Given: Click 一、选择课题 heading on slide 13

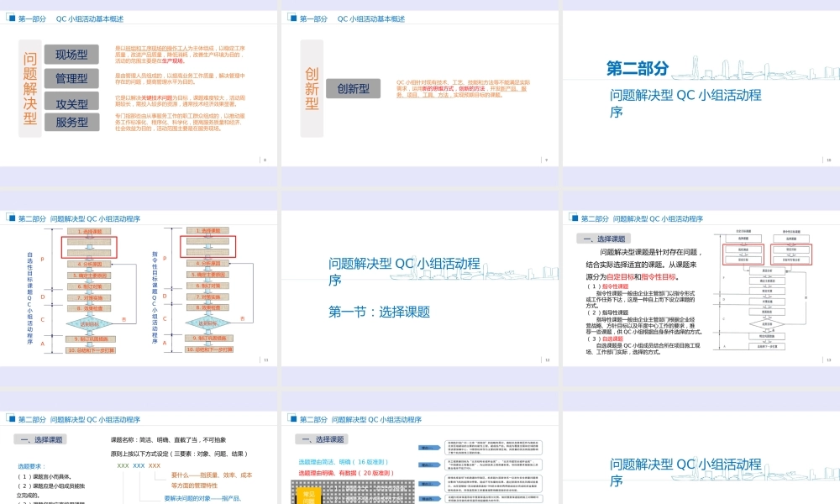Looking at the screenshot, I should pos(604,239).
